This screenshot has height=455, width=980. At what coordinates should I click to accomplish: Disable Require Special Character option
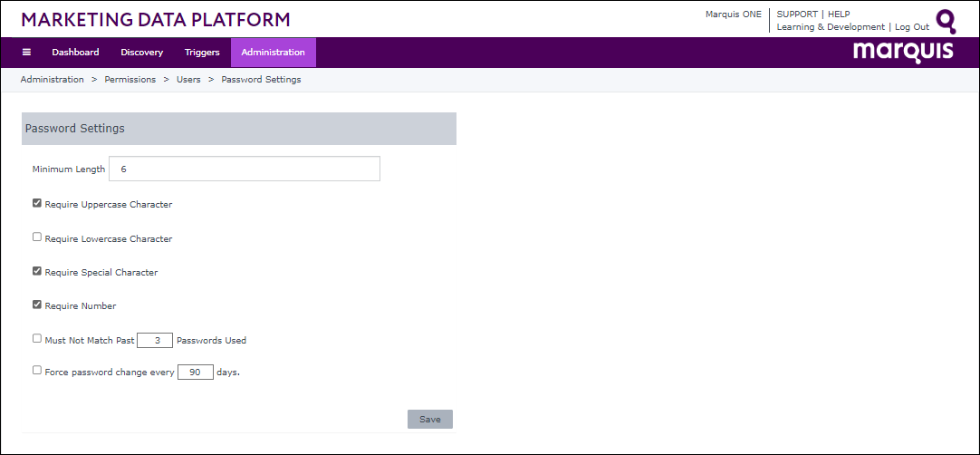(37, 271)
